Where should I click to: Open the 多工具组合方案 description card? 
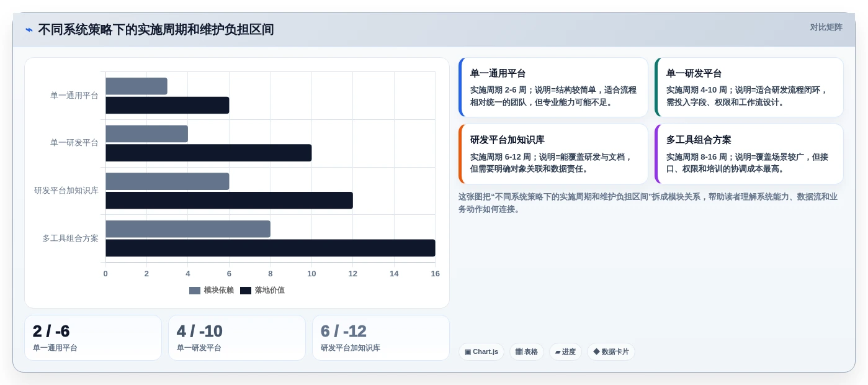click(749, 154)
